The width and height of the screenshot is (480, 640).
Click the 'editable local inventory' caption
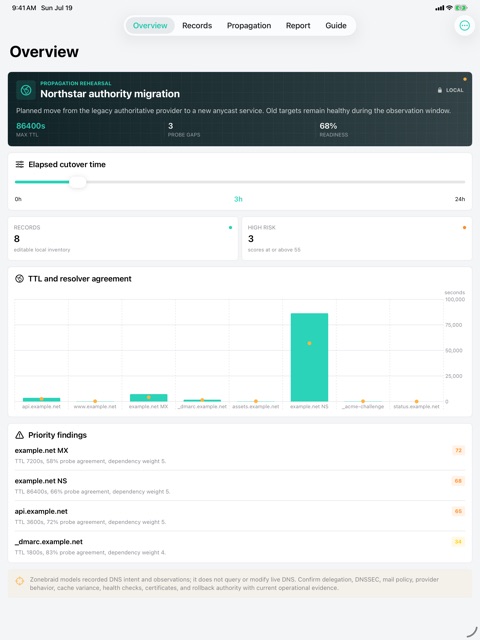42,250
